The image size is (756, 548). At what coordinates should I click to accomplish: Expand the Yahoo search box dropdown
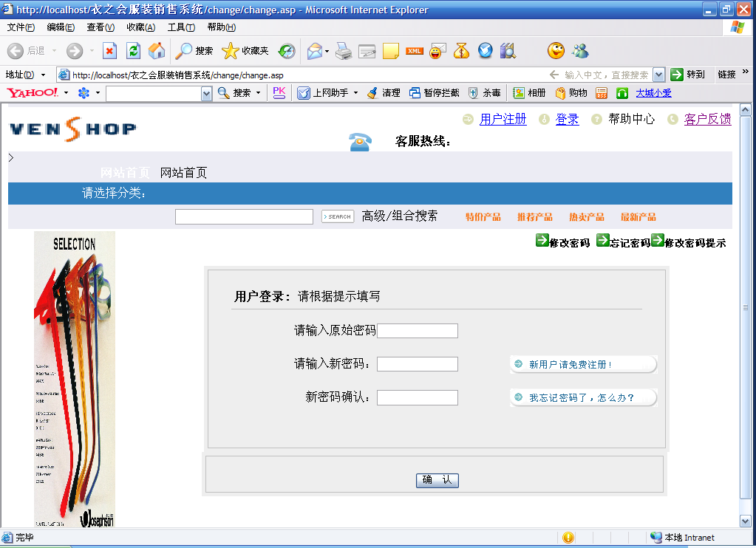click(x=206, y=94)
